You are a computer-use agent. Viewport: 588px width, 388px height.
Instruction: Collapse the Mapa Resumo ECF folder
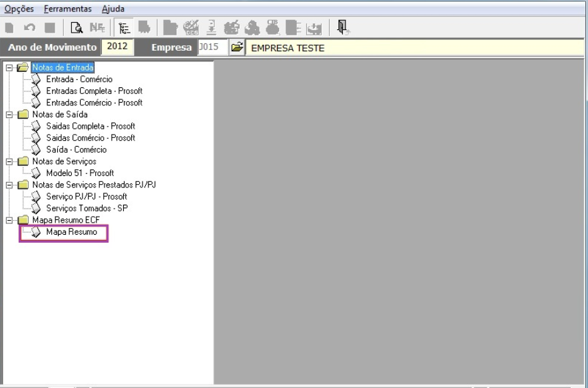click(x=8, y=220)
